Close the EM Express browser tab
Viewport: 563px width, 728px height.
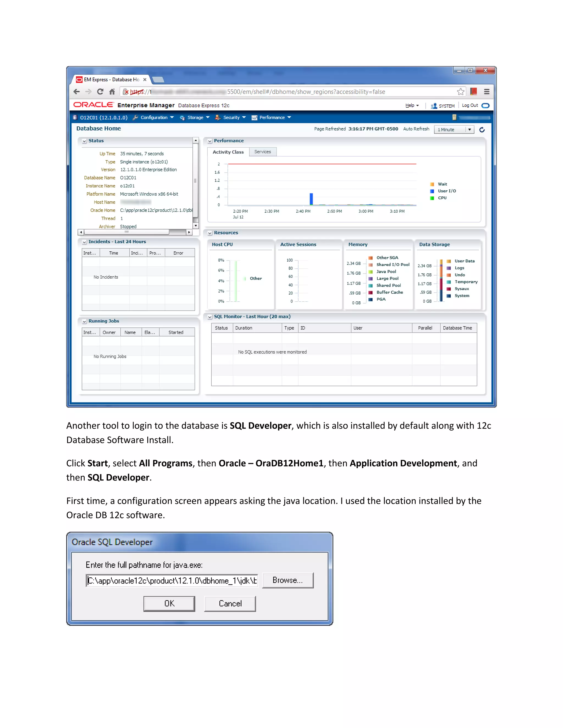tap(145, 80)
